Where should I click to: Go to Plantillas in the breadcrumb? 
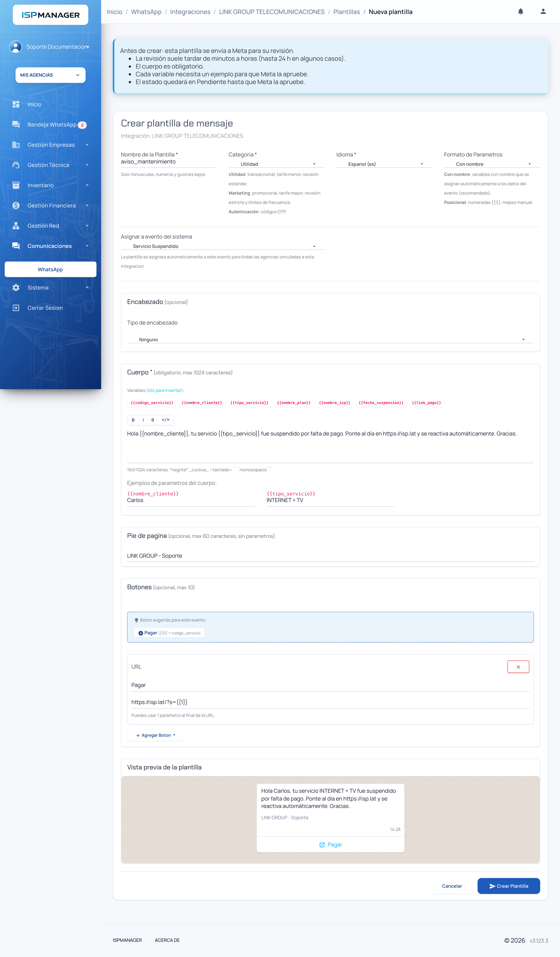[346, 12]
